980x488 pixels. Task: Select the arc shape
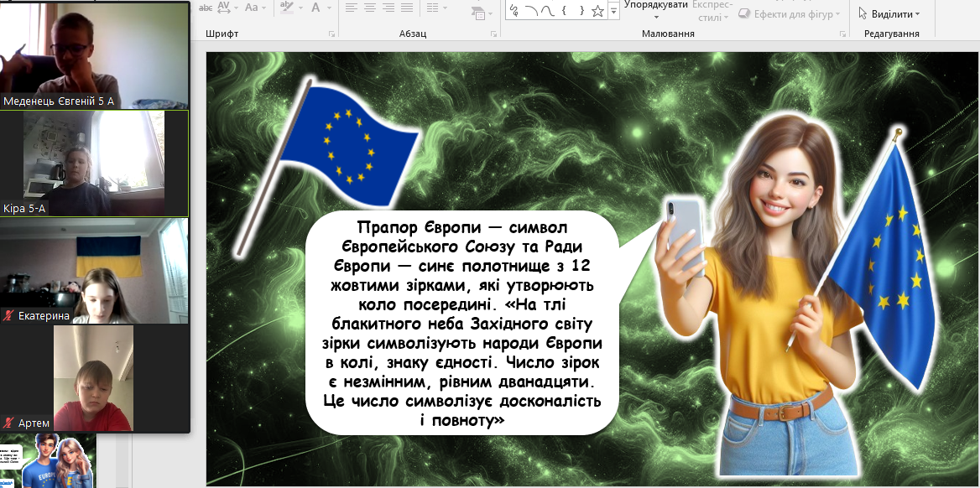pyautogui.click(x=532, y=11)
